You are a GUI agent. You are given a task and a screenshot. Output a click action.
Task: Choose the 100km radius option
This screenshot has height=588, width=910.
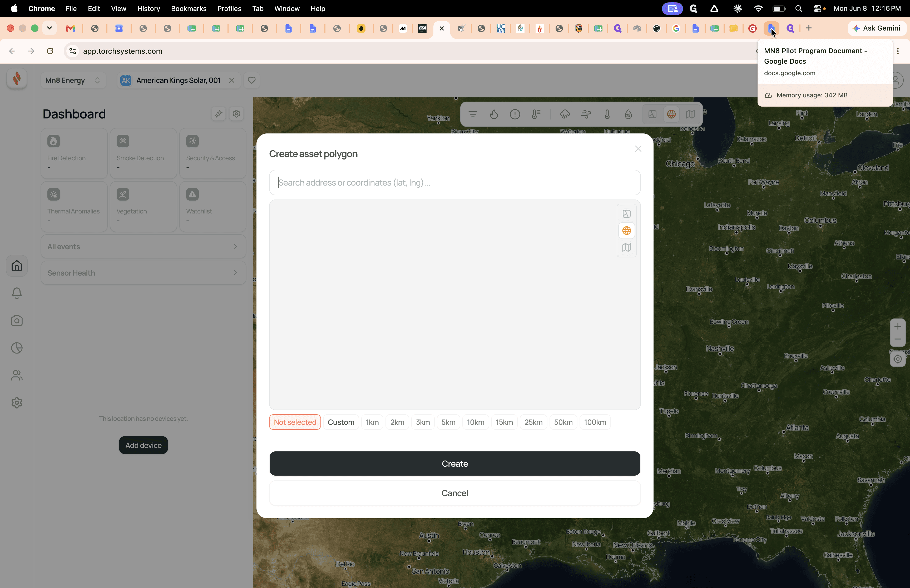pos(595,422)
